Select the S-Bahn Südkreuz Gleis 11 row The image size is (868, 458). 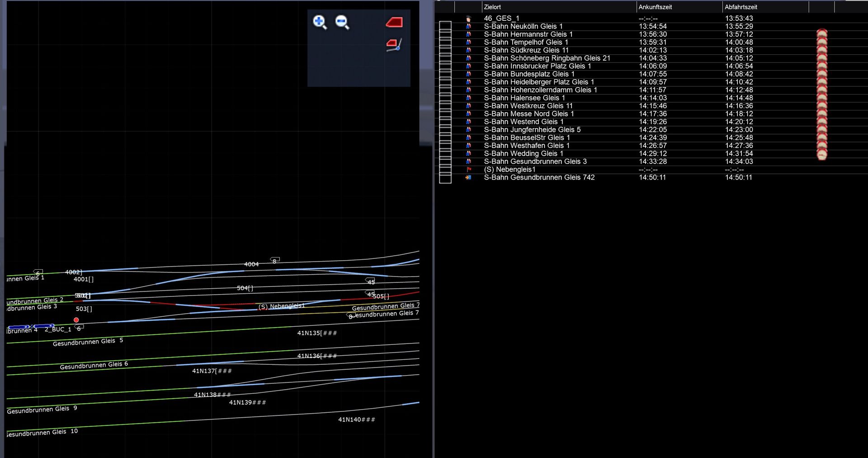[x=526, y=50]
